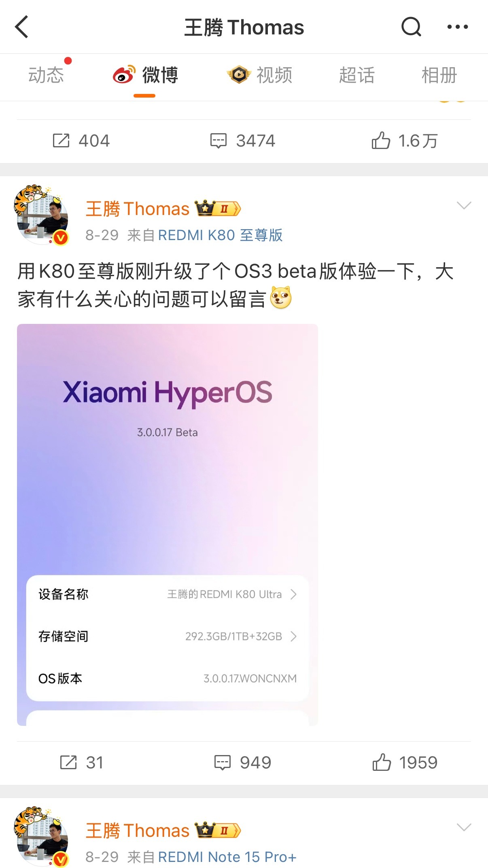The image size is (488, 868).
Task: Open the 相册 tab
Action: tap(439, 75)
